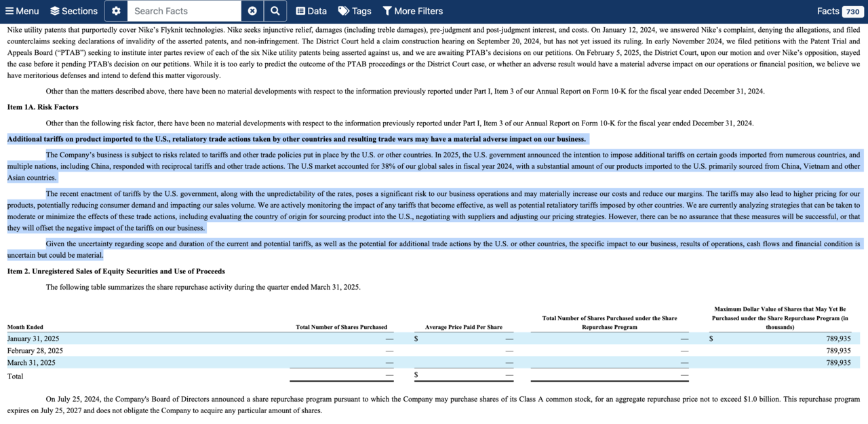Click the 789,935 value in February row

click(838, 351)
